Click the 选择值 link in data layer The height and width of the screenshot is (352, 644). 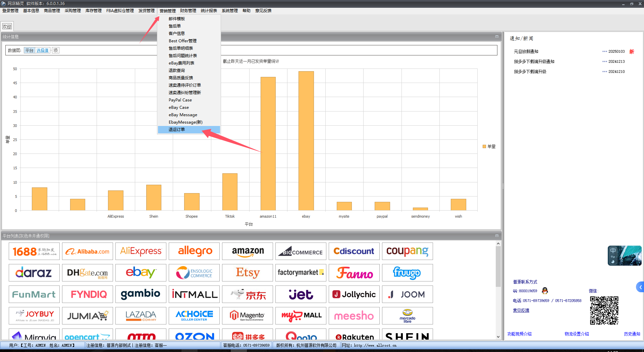43,50
